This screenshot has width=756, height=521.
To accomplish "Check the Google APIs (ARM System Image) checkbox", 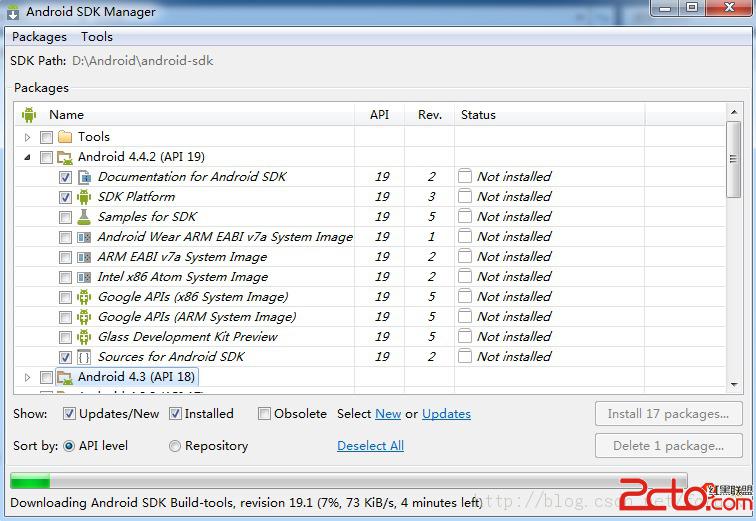I will click(65, 317).
